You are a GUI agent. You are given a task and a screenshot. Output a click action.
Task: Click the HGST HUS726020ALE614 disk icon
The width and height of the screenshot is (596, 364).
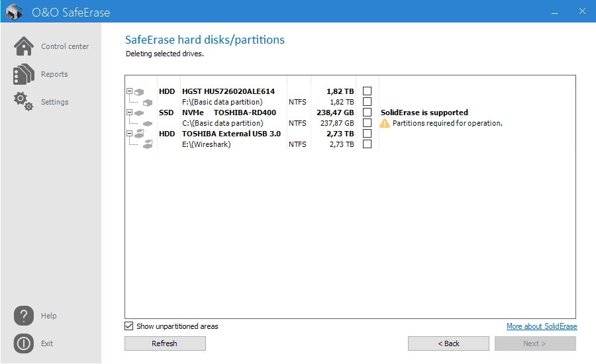(x=140, y=92)
